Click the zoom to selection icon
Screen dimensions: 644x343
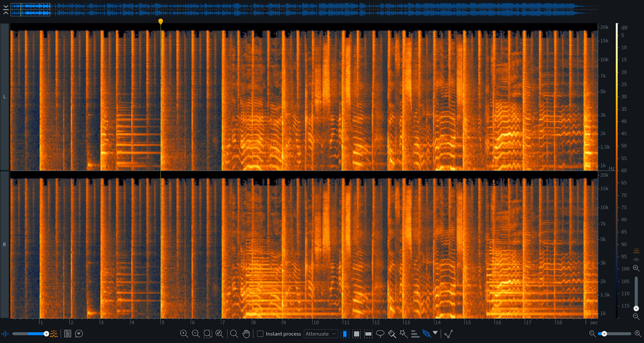click(x=208, y=334)
